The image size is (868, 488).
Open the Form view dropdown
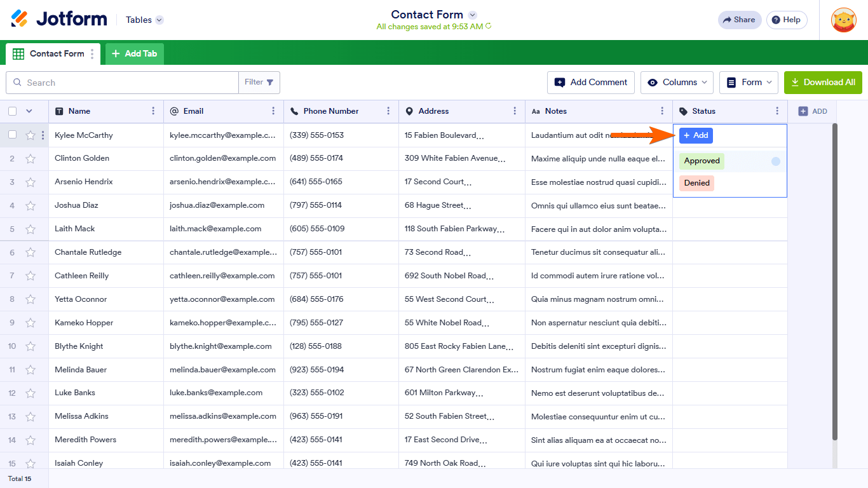tap(749, 83)
